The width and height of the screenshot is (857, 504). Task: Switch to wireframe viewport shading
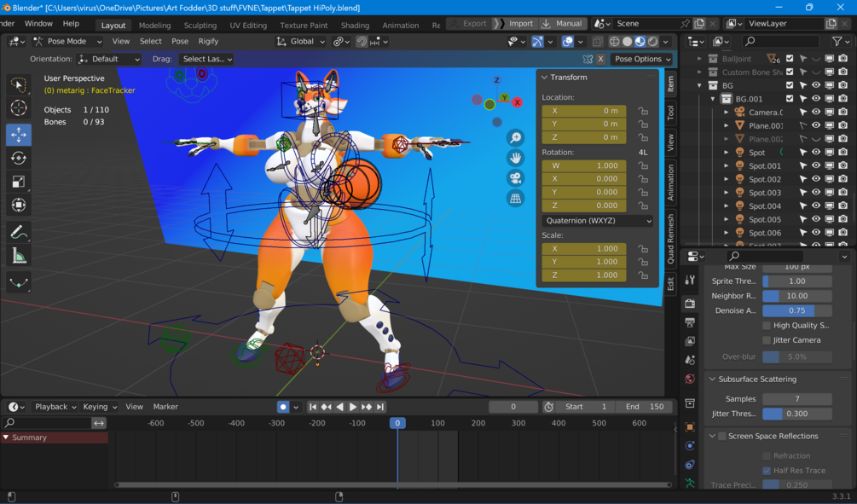tap(614, 42)
